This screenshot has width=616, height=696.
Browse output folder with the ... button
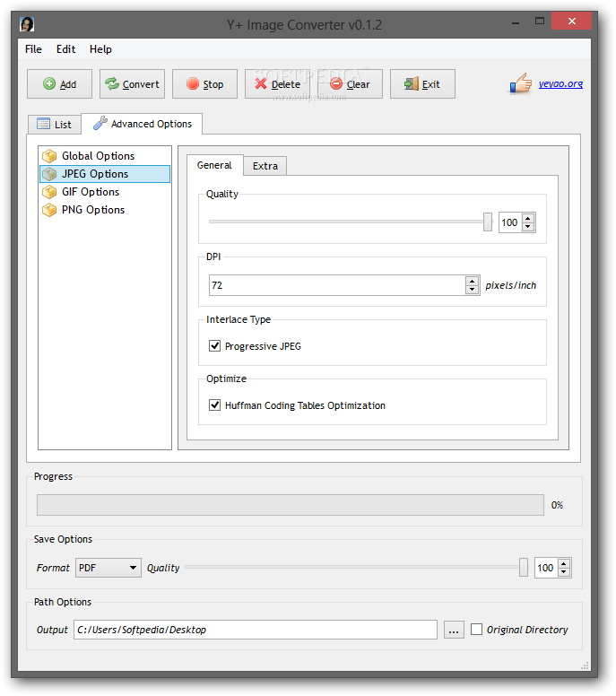tap(454, 630)
